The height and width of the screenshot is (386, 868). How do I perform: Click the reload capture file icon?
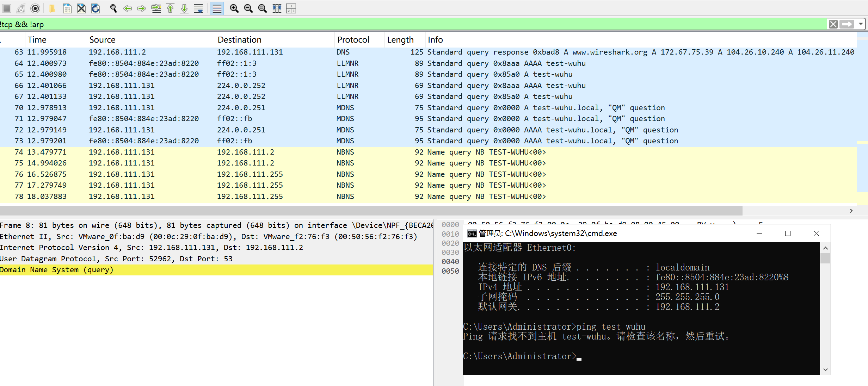pos(96,8)
